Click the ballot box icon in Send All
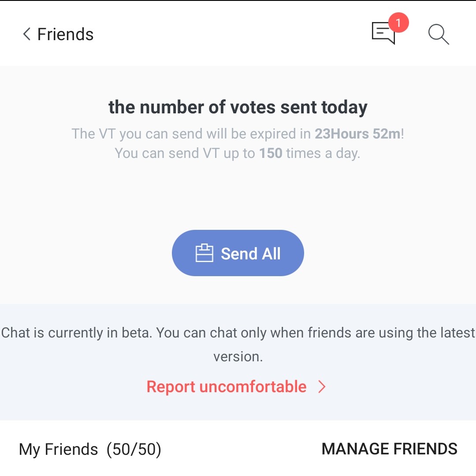 [x=204, y=253]
